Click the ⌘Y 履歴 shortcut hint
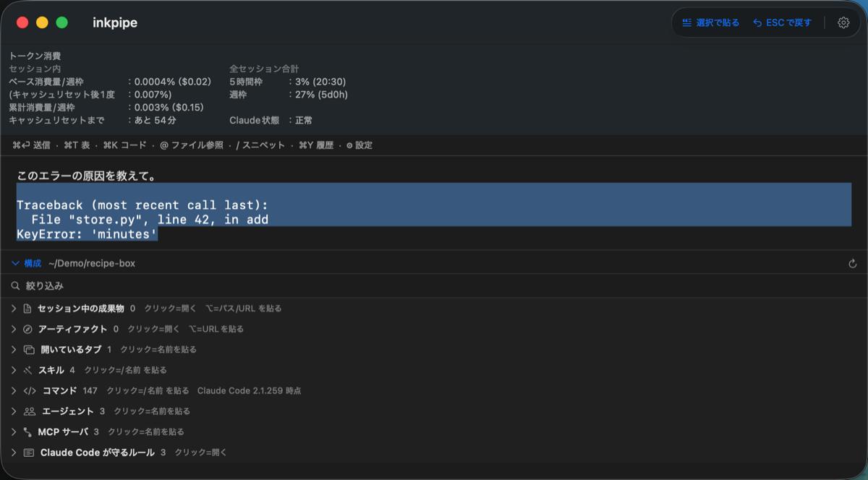868x480 pixels. [x=316, y=145]
